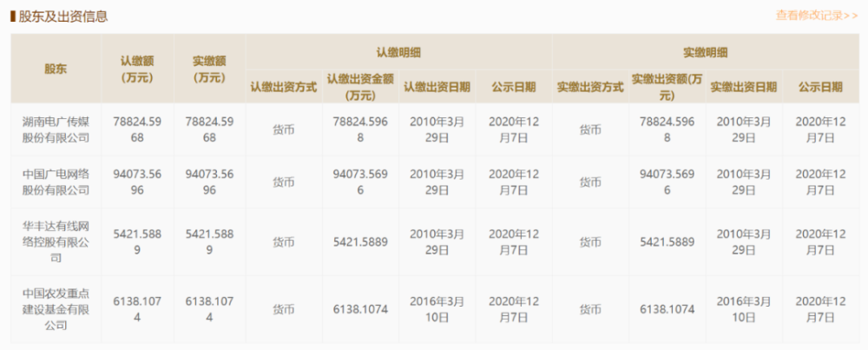Screen dimensions: 868x350
Task: Click 认缴额 94073.5696 in the 中国广电网络 row
Action: [137, 182]
